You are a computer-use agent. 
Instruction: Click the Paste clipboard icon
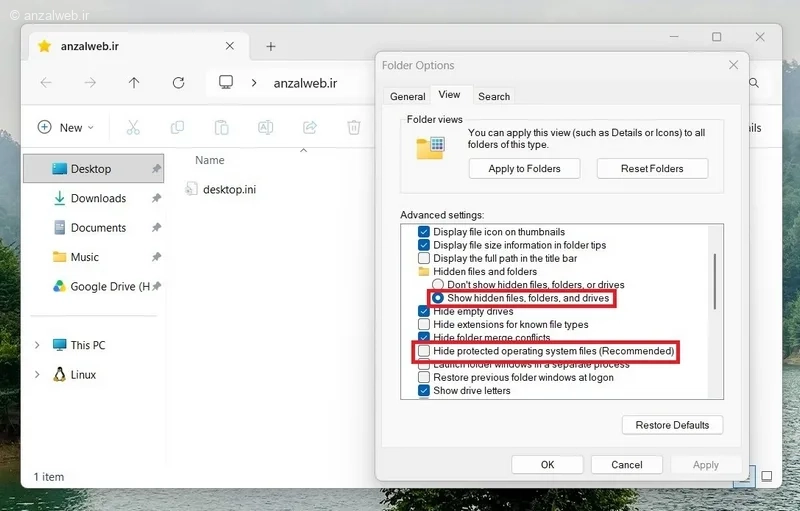click(221, 127)
